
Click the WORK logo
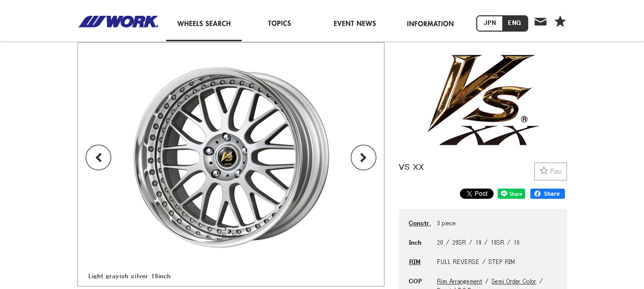tap(118, 22)
